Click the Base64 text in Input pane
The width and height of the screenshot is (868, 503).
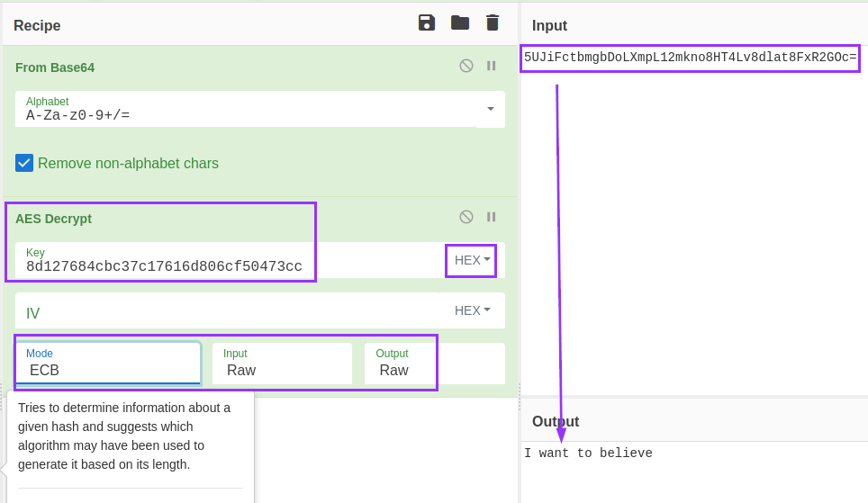(x=691, y=58)
